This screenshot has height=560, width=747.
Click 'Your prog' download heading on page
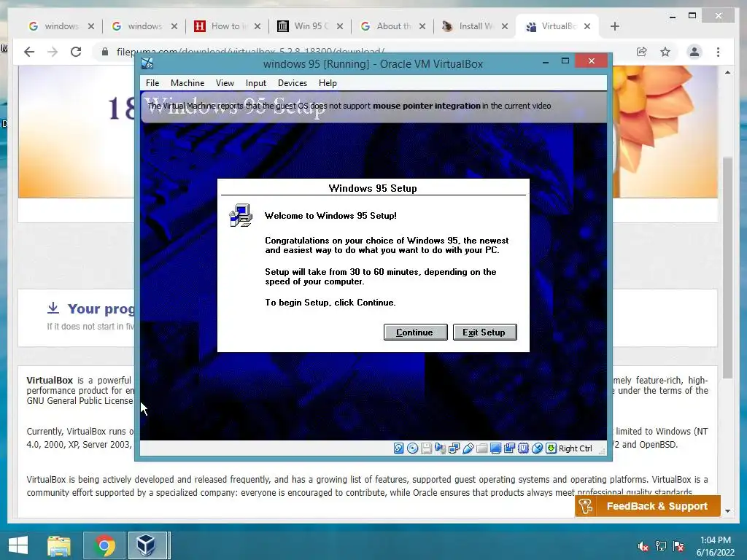pos(101,309)
